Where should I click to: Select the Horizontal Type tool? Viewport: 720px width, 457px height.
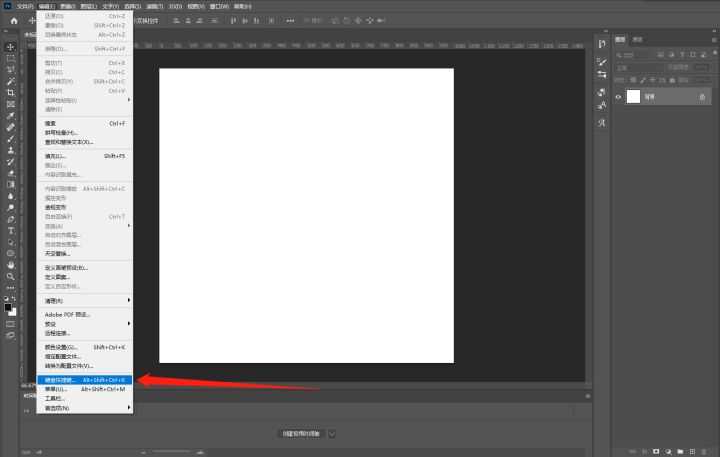[11, 231]
